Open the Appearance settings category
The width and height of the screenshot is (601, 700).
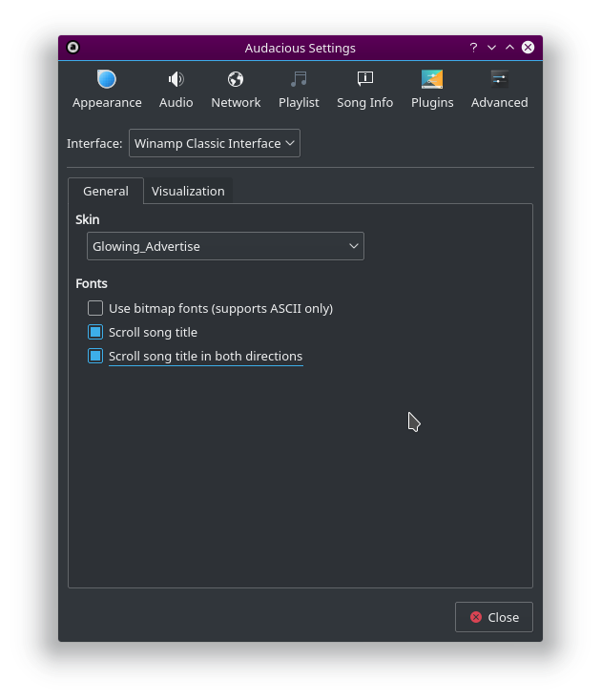click(x=107, y=90)
